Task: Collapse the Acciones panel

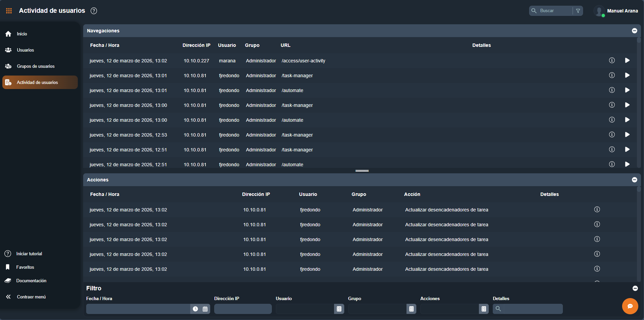Action: coord(635,180)
